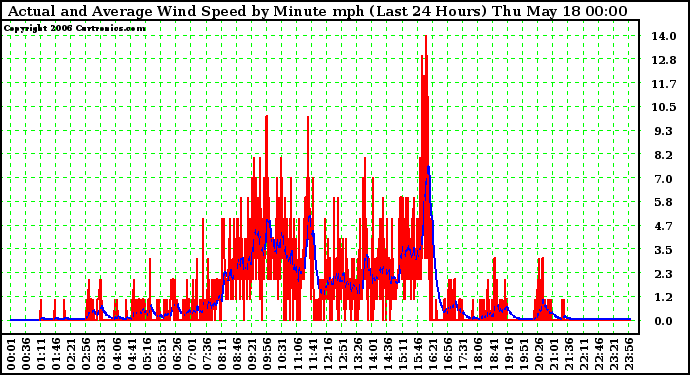This screenshot has height=375, width=690.
Task: Click the 00:01 time label
Action: 11,354
